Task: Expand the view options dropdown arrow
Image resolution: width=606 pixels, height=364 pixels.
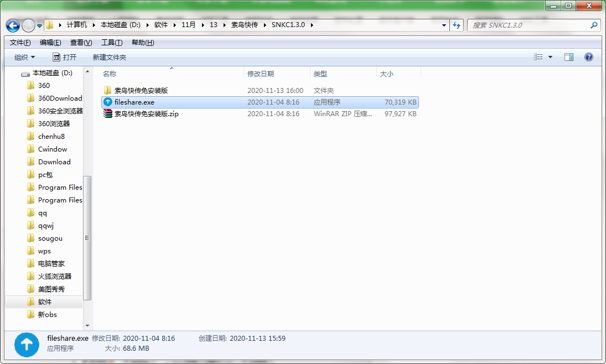Action: 550,57
